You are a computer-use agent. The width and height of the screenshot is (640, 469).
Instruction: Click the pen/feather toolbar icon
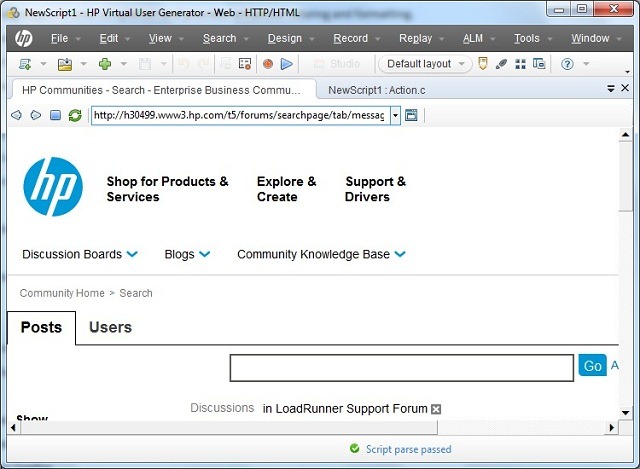(501, 64)
